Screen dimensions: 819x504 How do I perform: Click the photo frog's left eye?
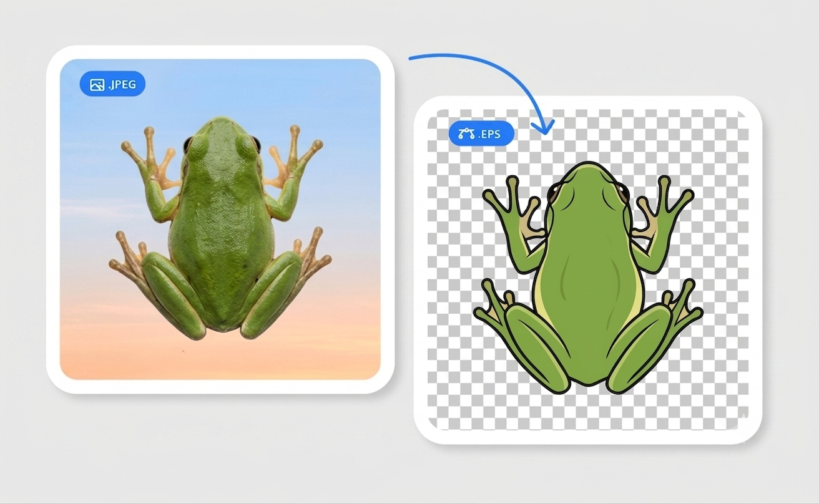coord(188,145)
